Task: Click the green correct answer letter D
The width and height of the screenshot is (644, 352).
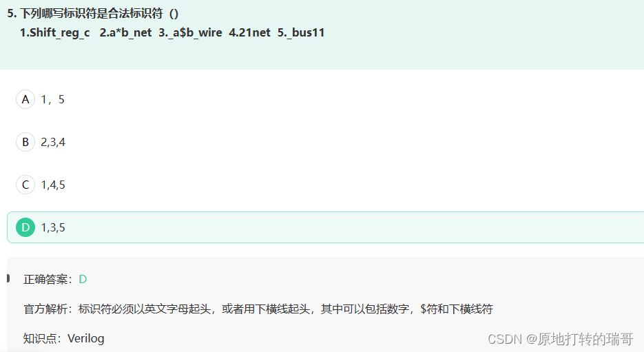Action: [x=83, y=279]
